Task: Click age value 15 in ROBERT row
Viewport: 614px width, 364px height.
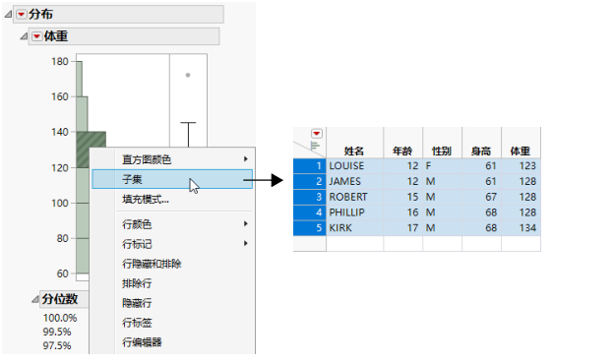Action: [403, 197]
